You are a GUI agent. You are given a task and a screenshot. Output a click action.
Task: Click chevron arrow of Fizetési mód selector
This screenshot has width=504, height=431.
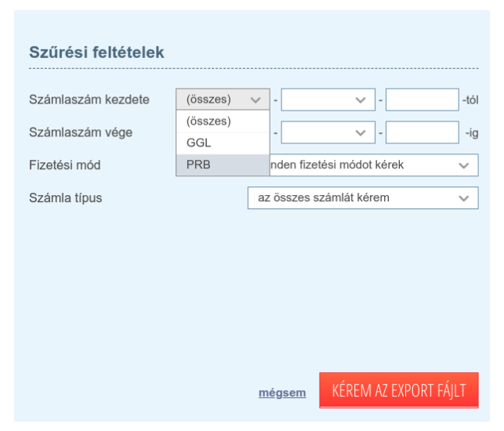tap(463, 165)
